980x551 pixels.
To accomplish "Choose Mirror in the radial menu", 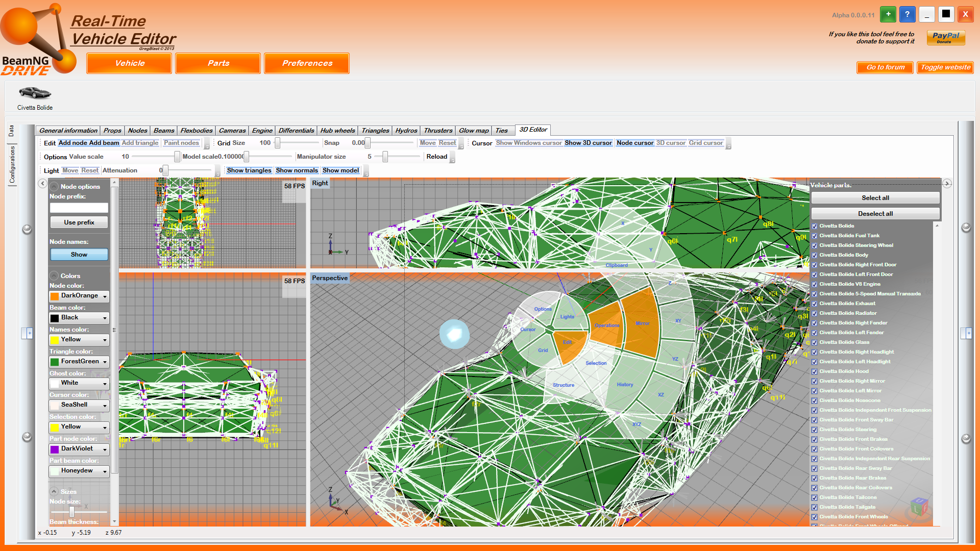I will pos(643,323).
